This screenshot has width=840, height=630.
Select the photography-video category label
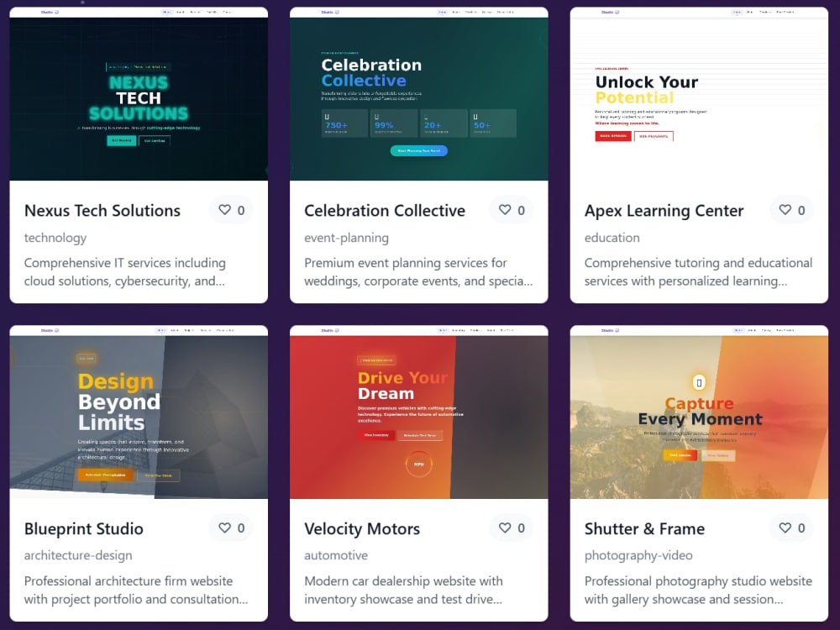[638, 555]
